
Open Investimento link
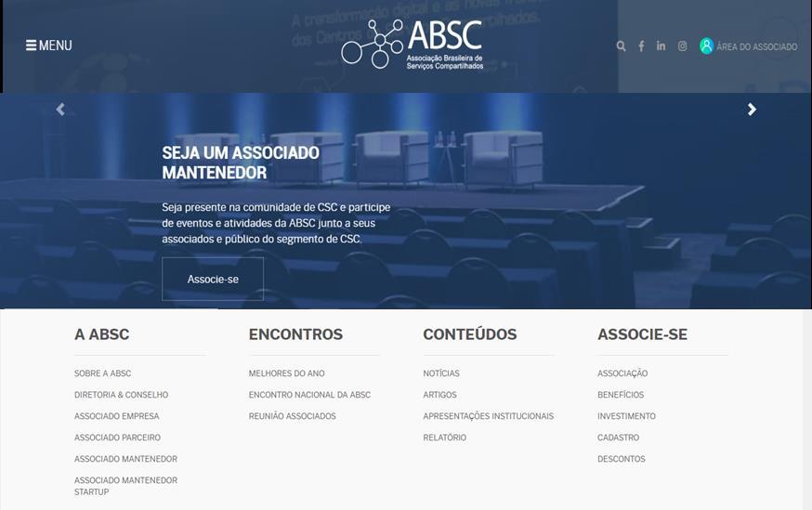tap(626, 416)
